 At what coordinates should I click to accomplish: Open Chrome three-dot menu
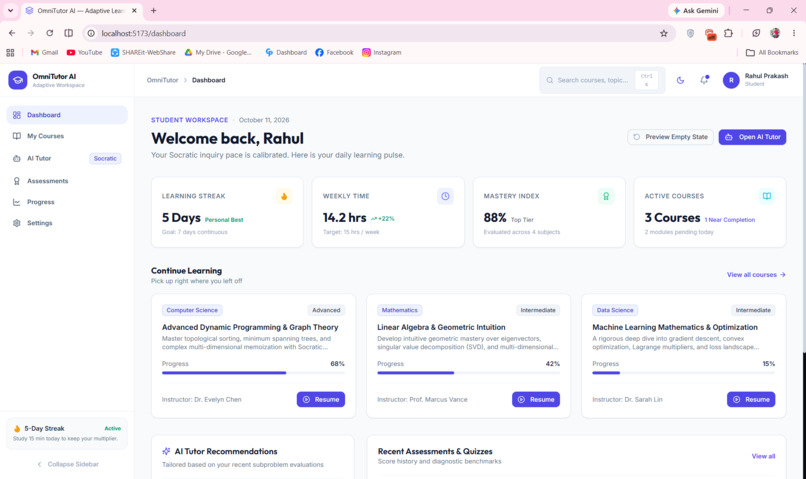pyautogui.click(x=794, y=33)
